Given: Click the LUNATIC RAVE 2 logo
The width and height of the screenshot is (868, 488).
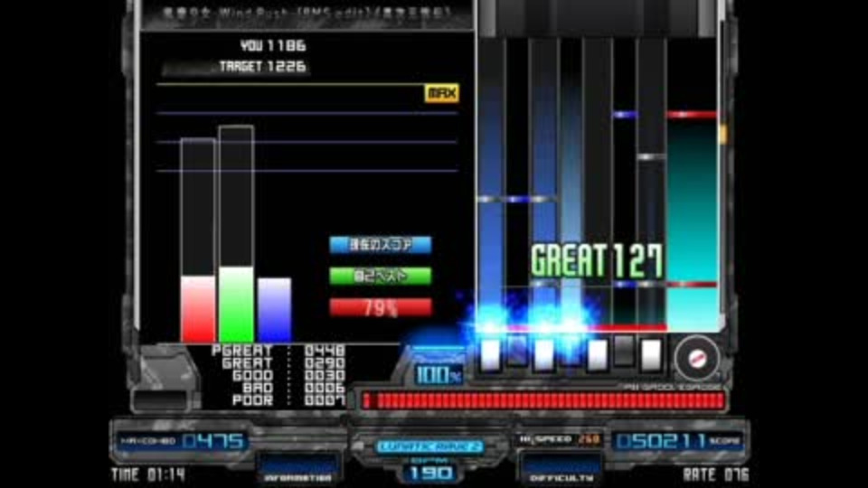Looking at the screenshot, I should pyautogui.click(x=429, y=446).
